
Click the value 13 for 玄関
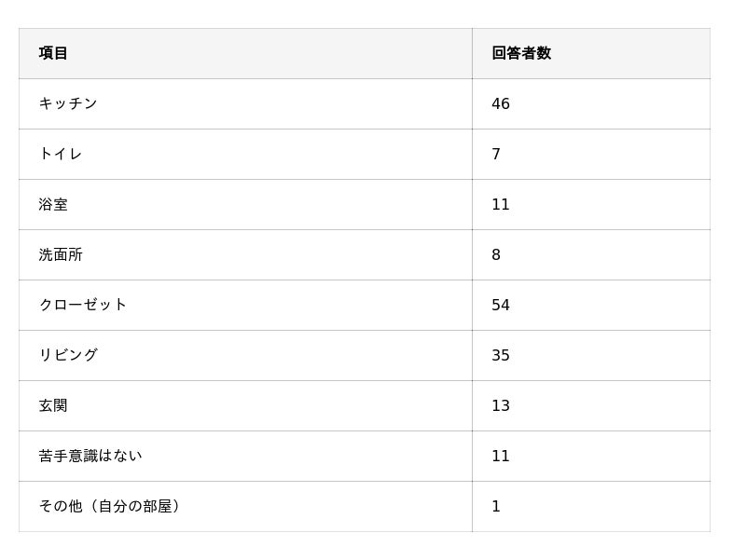[501, 405]
